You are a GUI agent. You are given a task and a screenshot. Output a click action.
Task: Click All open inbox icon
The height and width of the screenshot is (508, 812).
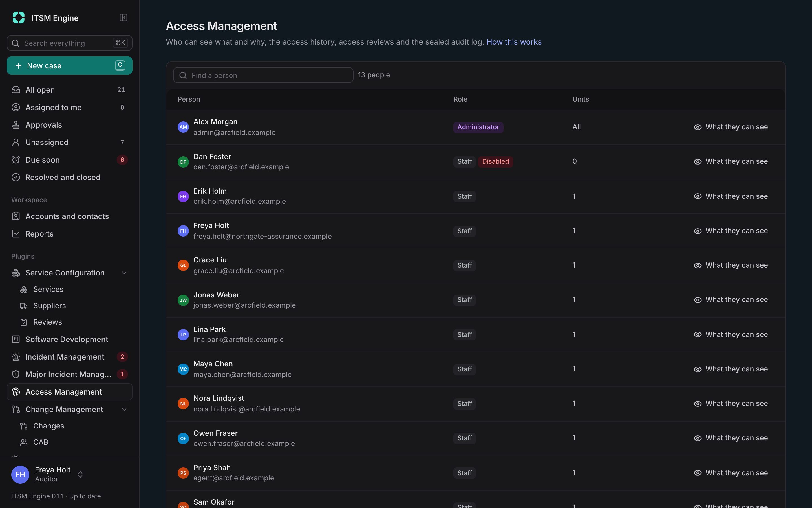click(x=16, y=90)
